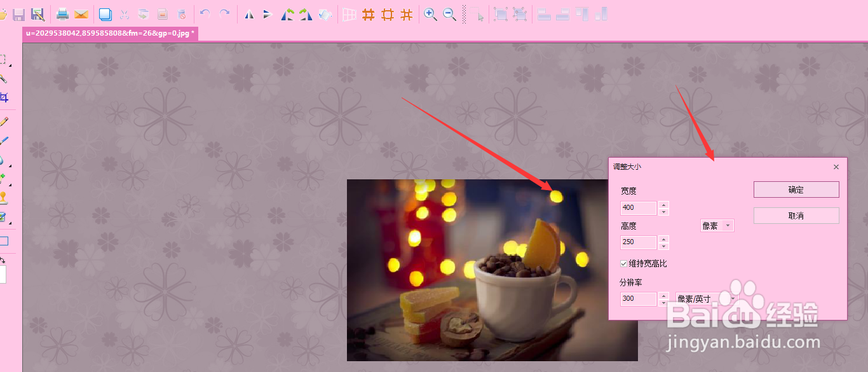Select the paintbrush tool in left sidebar
The width and height of the screenshot is (868, 372).
click(x=4, y=141)
